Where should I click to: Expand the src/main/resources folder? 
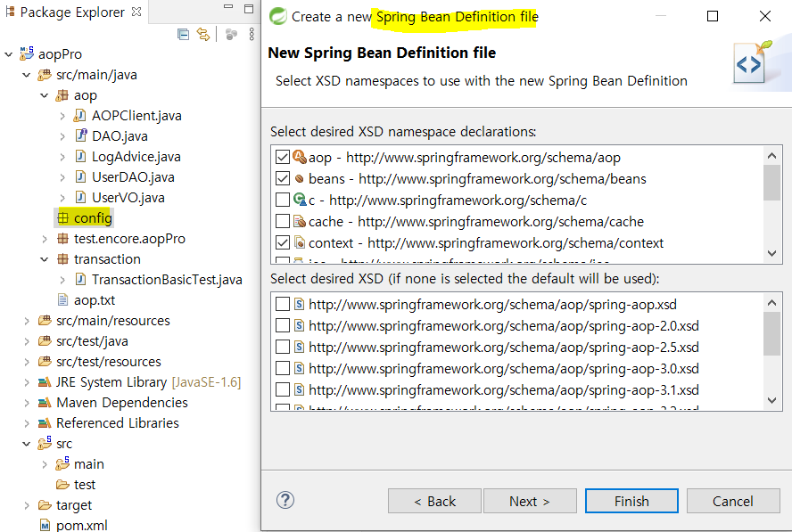coord(26,321)
